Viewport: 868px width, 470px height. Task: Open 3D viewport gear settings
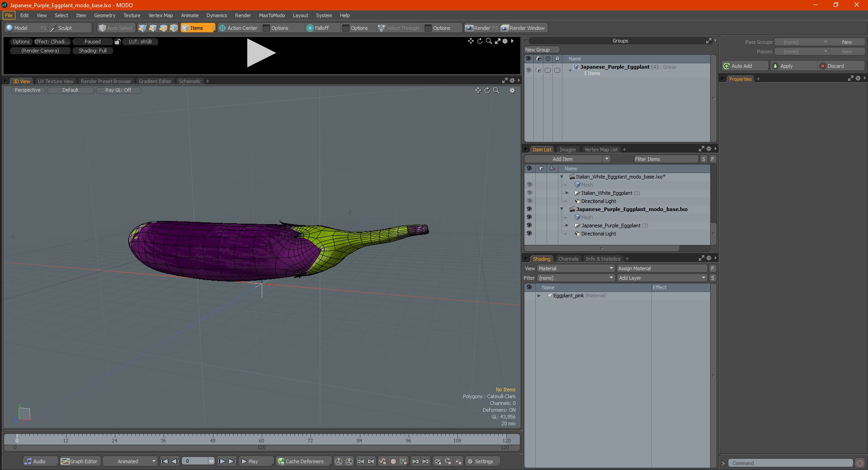coord(512,90)
